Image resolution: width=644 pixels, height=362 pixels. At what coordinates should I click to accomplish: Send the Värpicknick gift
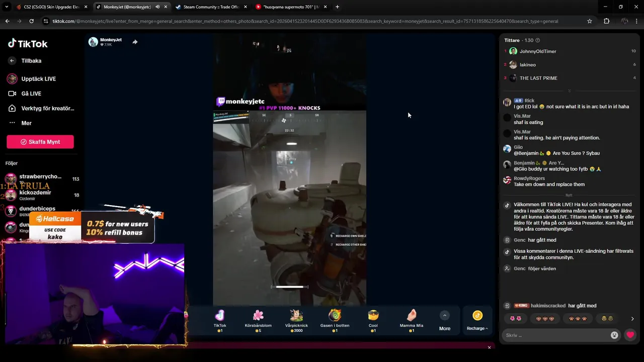296,320
